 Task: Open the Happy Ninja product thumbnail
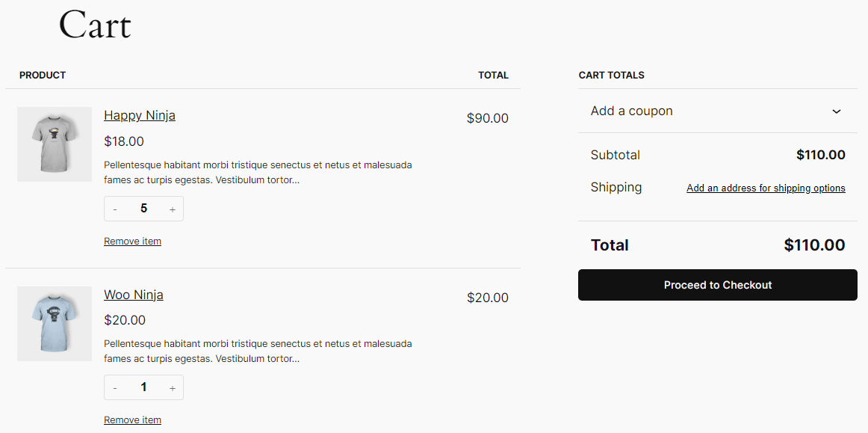point(55,144)
